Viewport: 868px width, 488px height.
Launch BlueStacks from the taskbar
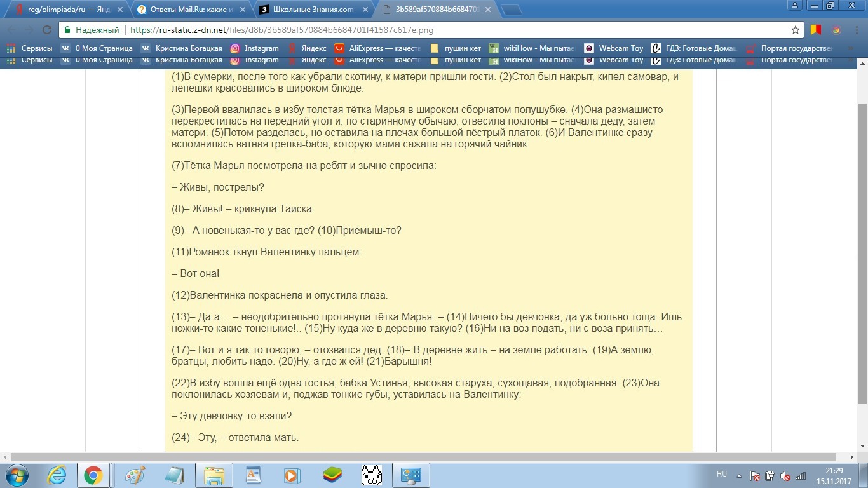(x=332, y=475)
